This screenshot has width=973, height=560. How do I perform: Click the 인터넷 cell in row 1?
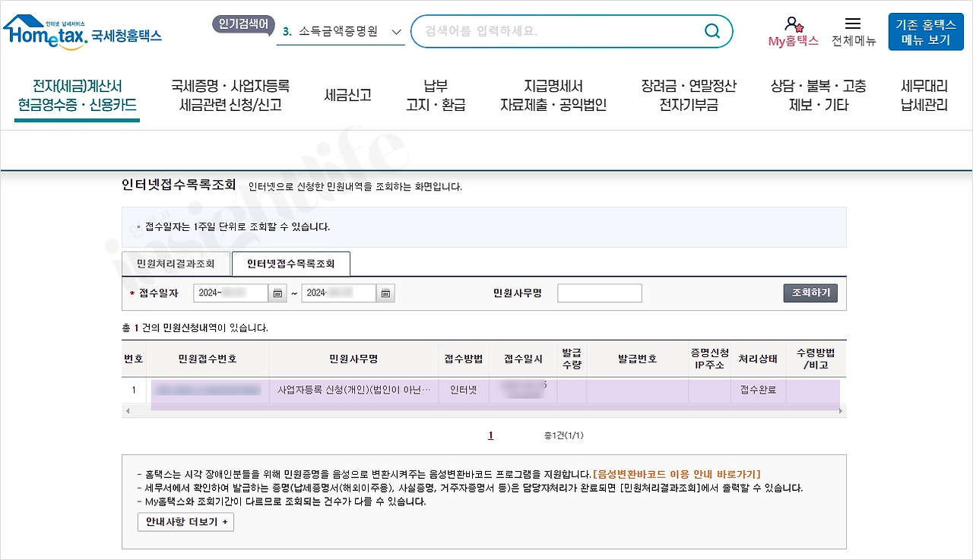coord(463,391)
